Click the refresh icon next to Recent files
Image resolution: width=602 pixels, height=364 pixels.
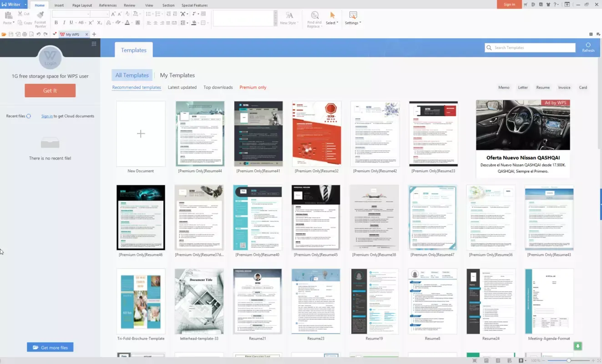(29, 116)
